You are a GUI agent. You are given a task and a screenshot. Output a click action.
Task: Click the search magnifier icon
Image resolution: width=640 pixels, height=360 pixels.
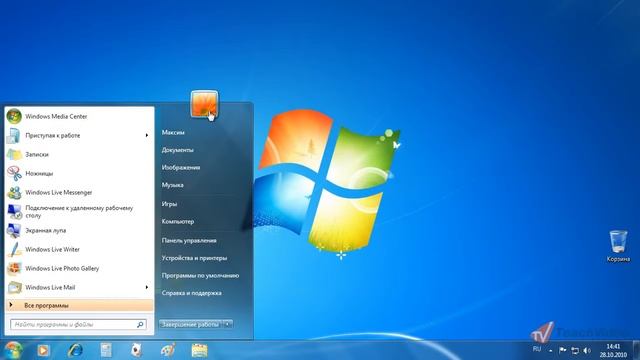click(x=140, y=324)
